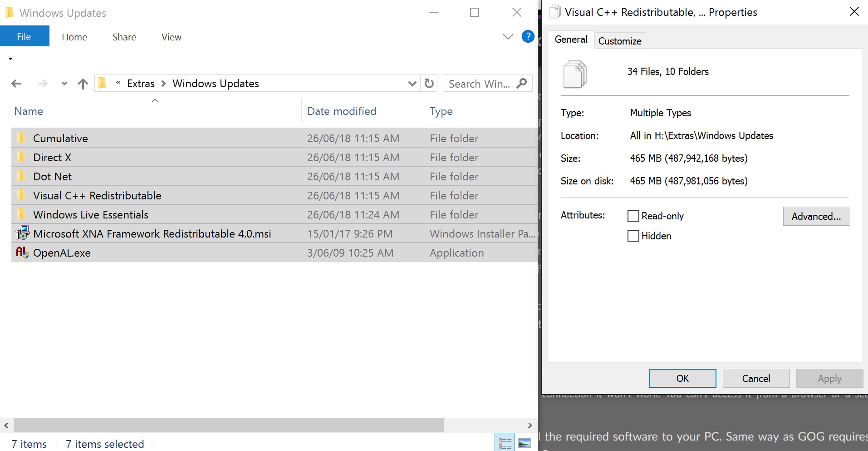Close the Windows Updates explorer window
Image resolution: width=868 pixels, height=451 pixels.
click(516, 12)
